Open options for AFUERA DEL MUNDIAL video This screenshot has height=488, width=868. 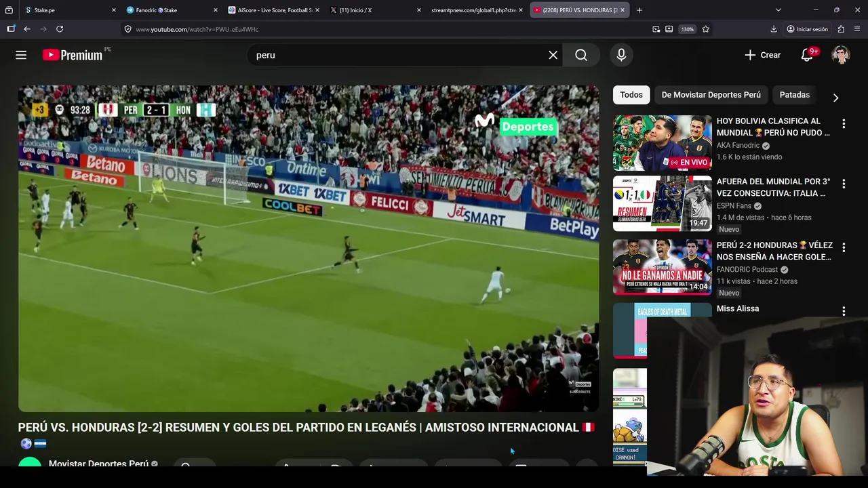tap(844, 184)
